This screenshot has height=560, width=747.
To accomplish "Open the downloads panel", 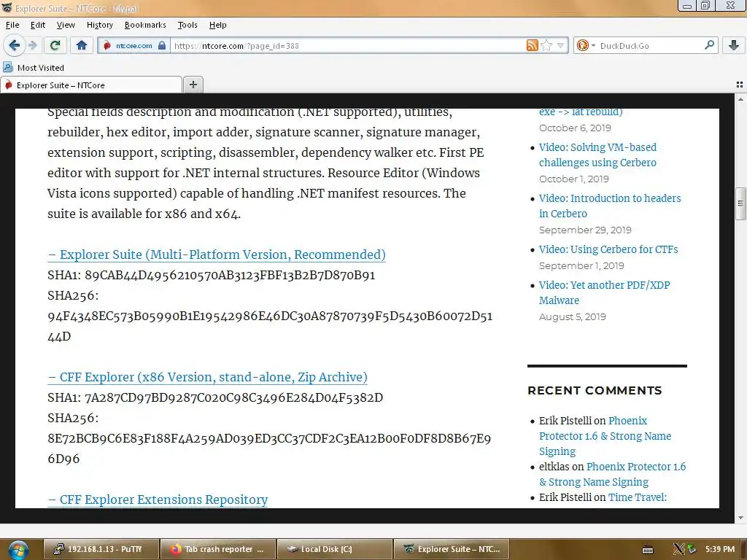I will 734,45.
